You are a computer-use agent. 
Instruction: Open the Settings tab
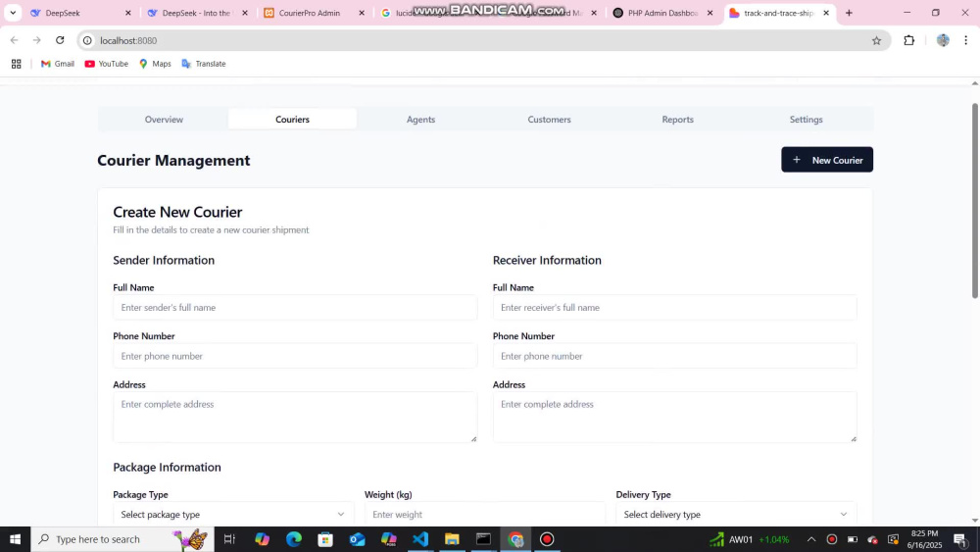(807, 119)
